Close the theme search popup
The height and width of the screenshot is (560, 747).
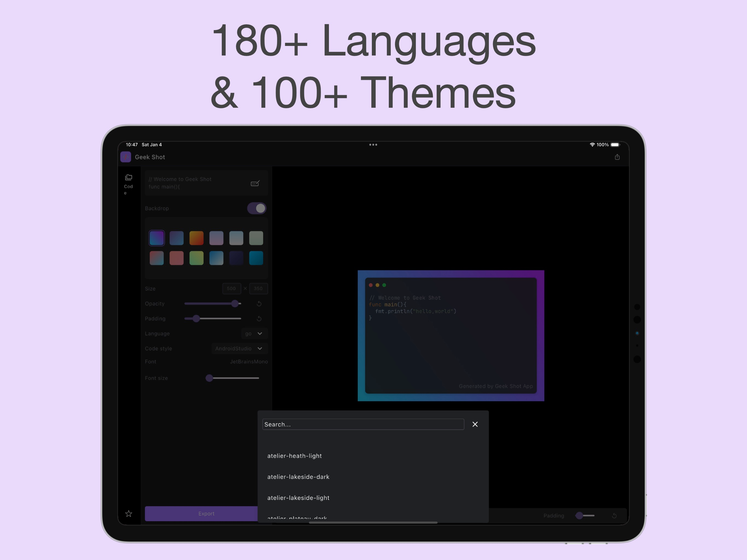coord(475,424)
